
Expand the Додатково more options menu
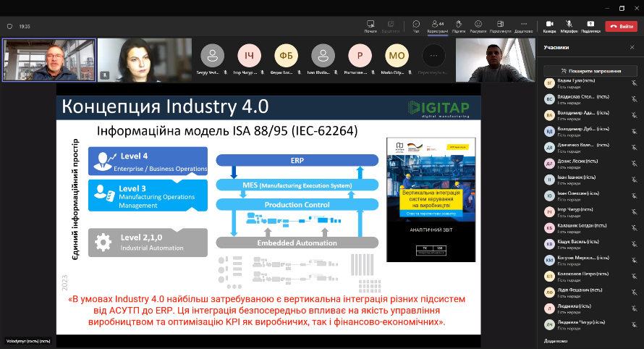tap(523, 25)
